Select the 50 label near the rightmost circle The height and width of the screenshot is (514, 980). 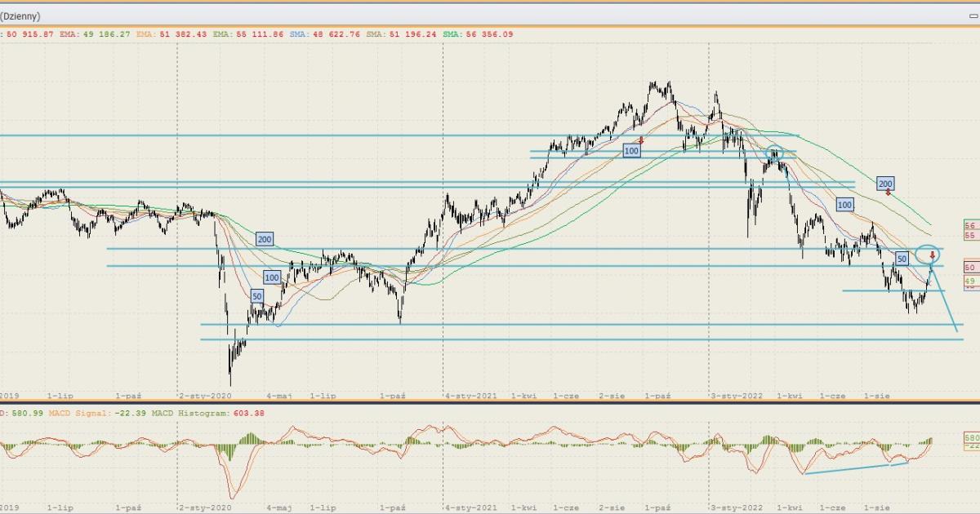click(902, 259)
